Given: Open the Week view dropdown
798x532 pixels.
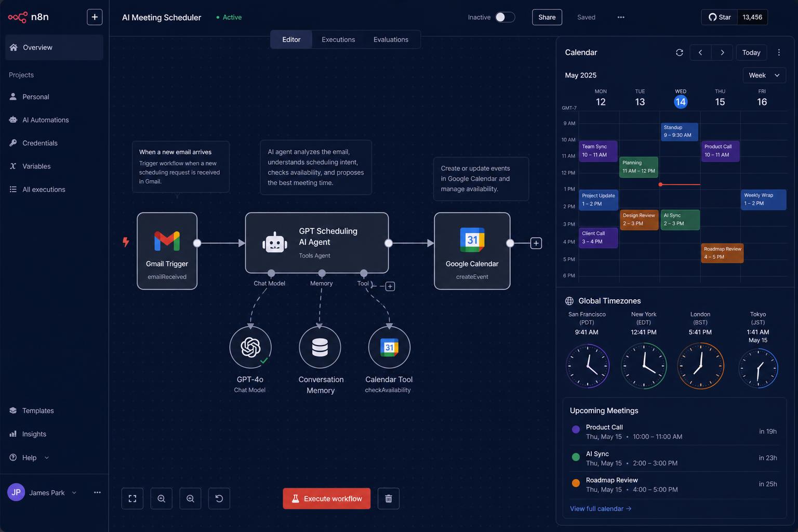Looking at the screenshot, I should point(764,75).
